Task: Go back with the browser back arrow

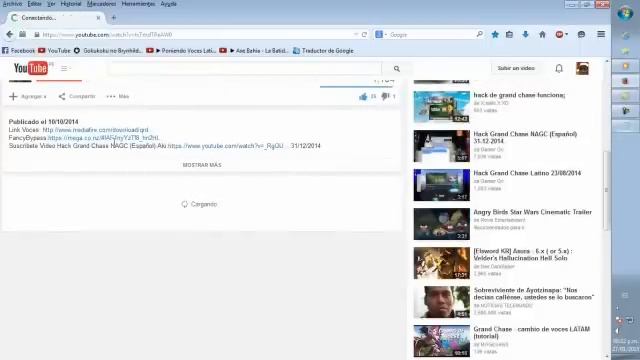Action: (x=10, y=35)
